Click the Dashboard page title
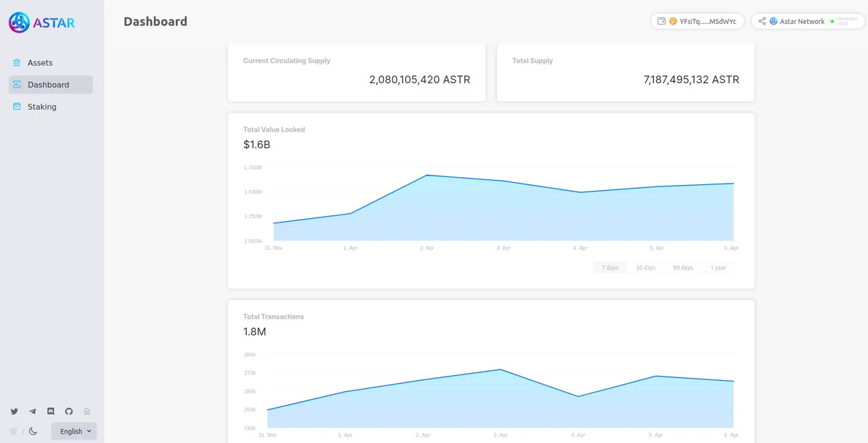 tap(156, 22)
